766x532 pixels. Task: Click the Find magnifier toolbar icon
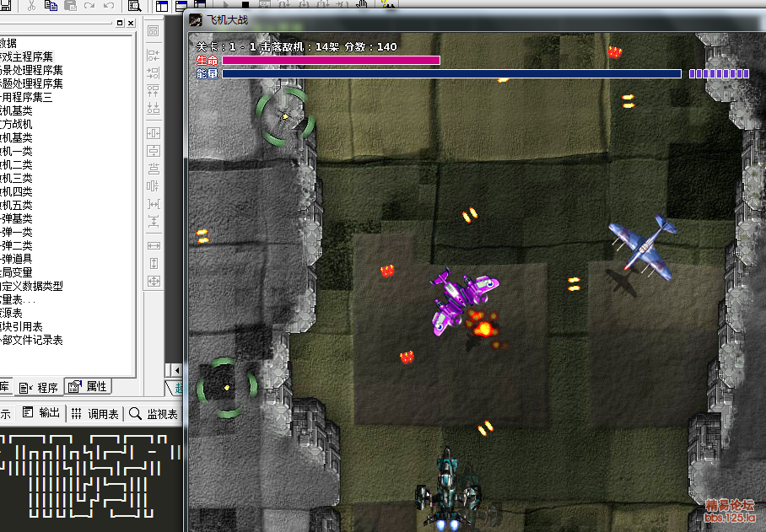coord(133,6)
